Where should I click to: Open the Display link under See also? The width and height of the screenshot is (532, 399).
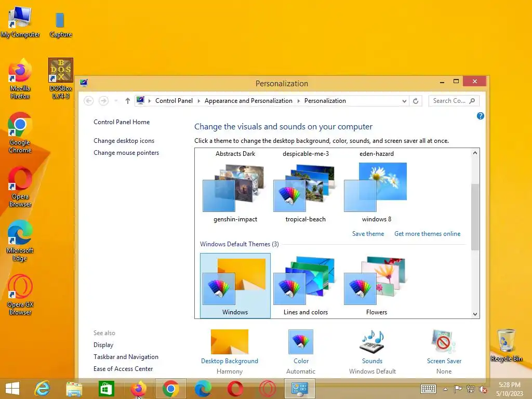point(103,345)
